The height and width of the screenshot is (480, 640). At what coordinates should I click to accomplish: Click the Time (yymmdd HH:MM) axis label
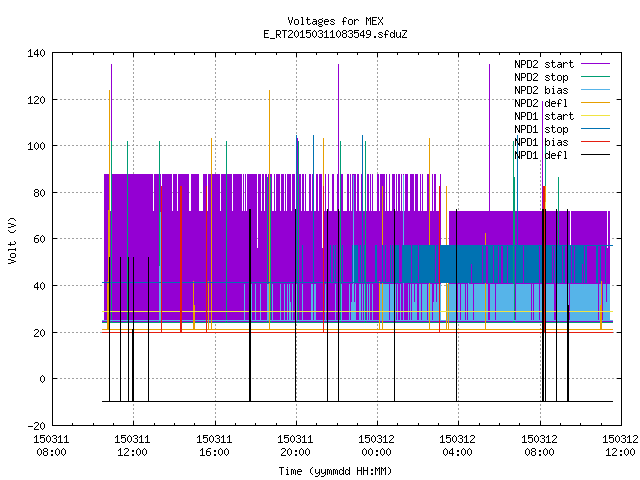[335, 471]
